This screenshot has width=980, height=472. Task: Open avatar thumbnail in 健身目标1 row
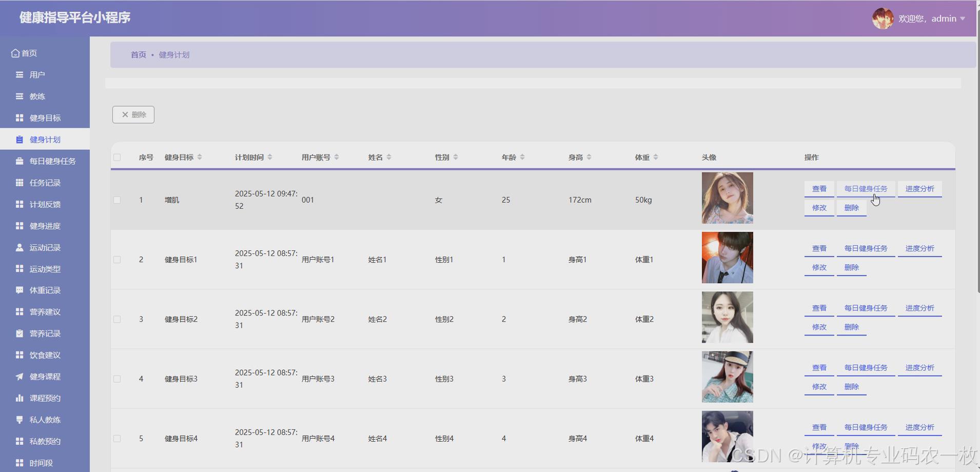[x=728, y=258]
